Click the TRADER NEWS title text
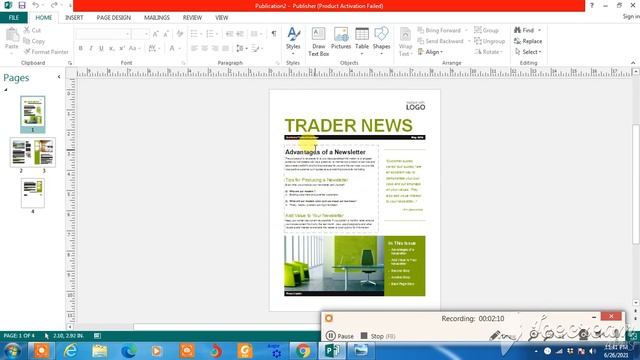This screenshot has height=360, width=640. 348,125
